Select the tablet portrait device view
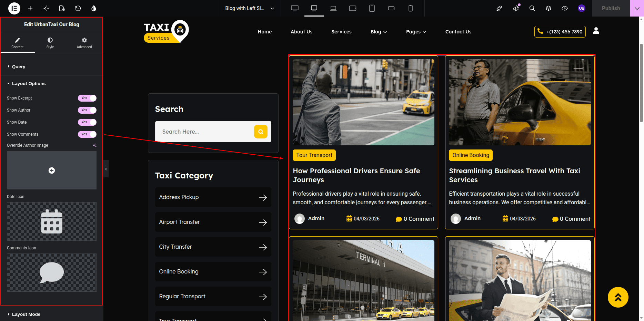The width and height of the screenshot is (644, 321). click(372, 8)
